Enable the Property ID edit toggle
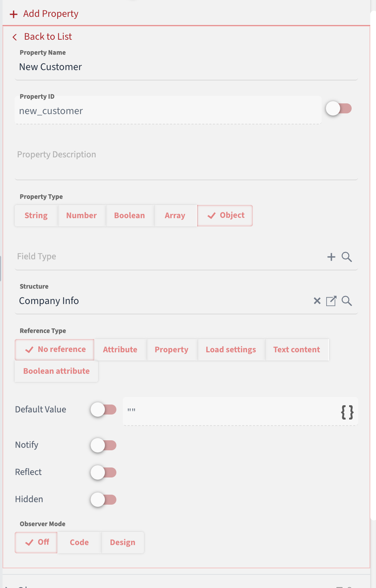This screenshot has height=588, width=376. click(x=339, y=108)
